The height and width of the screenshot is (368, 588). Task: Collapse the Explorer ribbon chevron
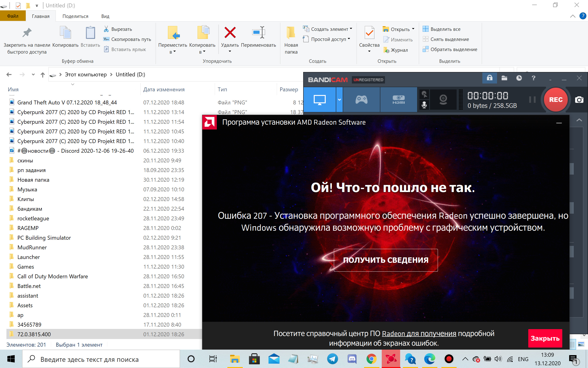pyautogui.click(x=573, y=16)
